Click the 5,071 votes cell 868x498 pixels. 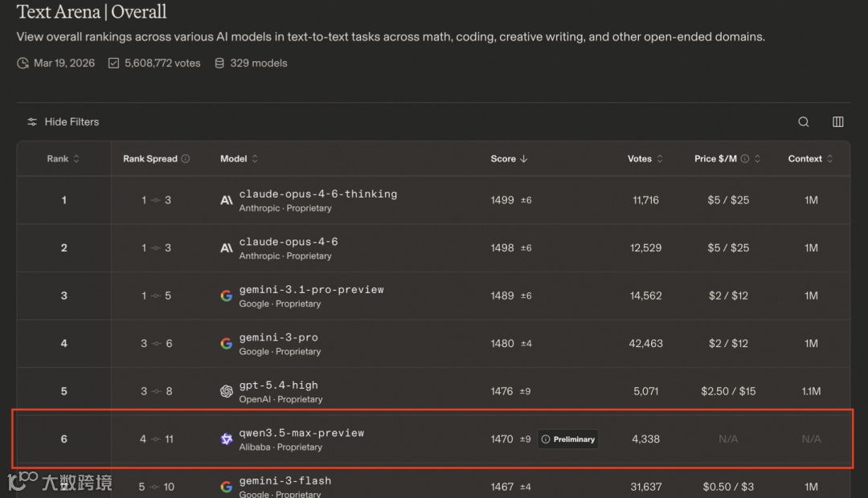(646, 391)
